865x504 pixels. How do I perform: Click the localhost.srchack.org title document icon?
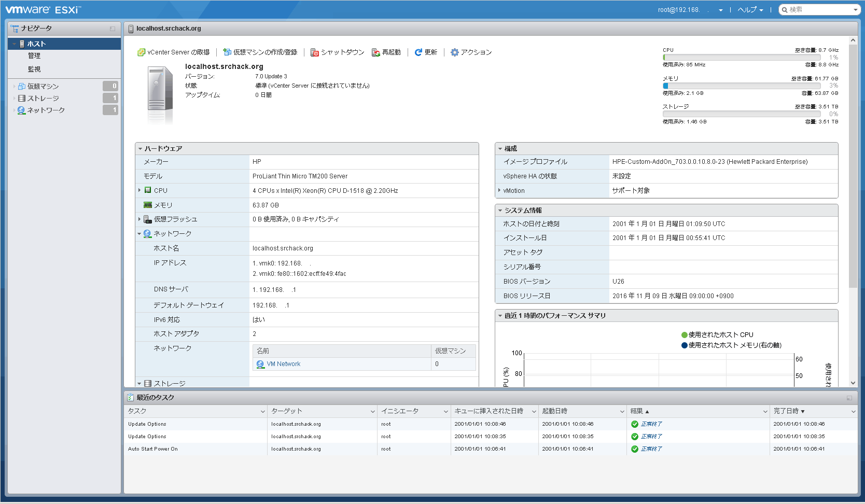point(131,29)
